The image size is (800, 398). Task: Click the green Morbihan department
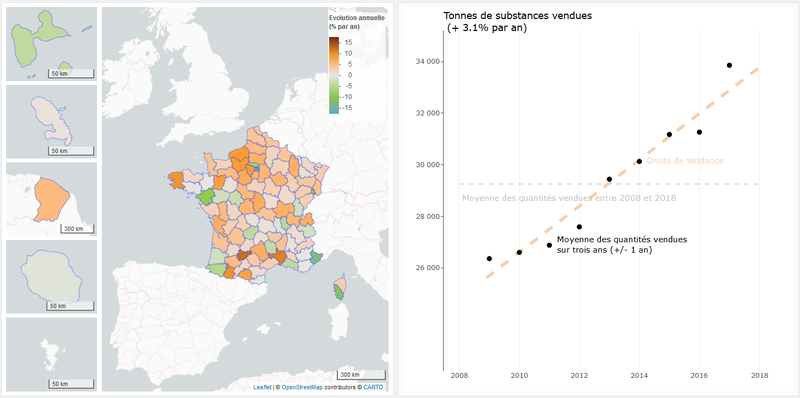point(206,196)
